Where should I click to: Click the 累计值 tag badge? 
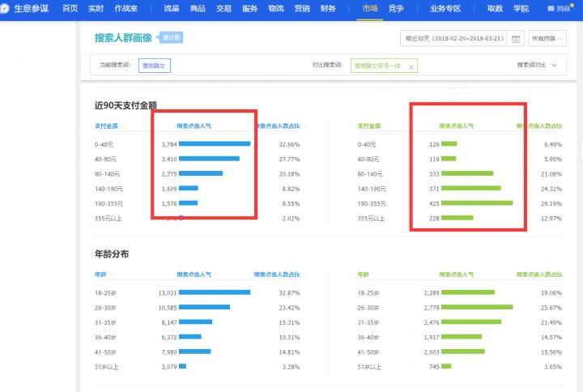[171, 37]
